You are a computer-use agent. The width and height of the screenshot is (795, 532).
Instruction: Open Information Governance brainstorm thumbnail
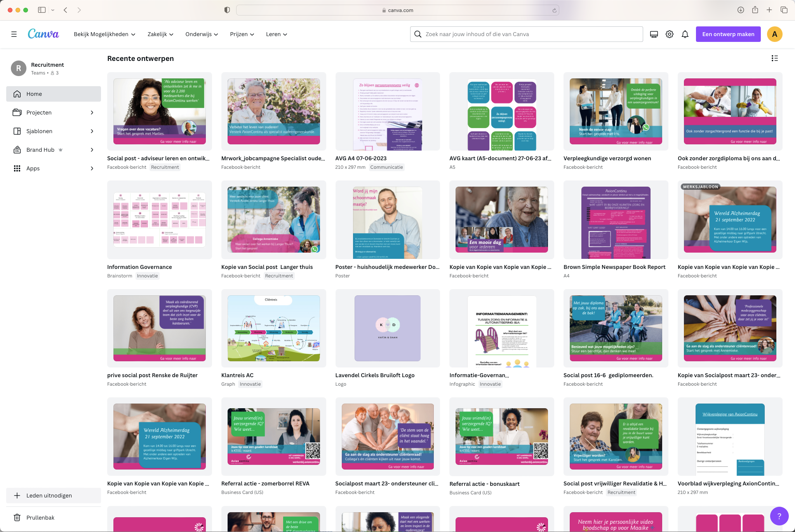[160, 220]
